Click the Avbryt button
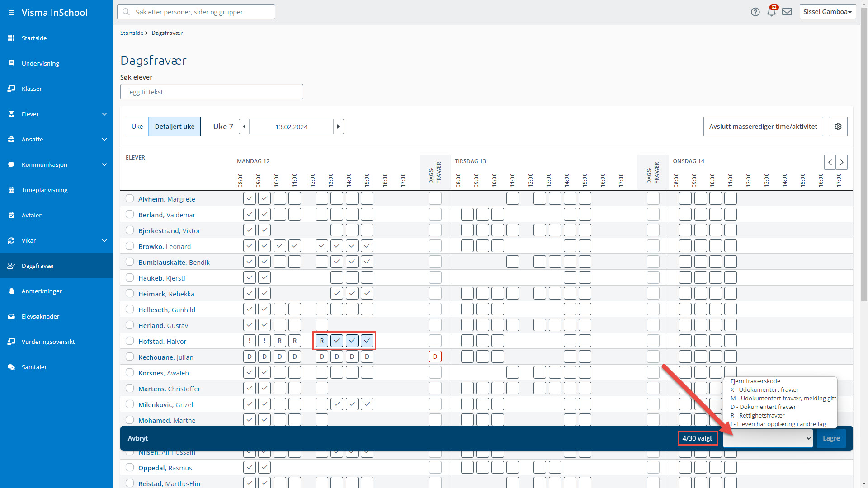The width and height of the screenshot is (868, 488). click(138, 438)
